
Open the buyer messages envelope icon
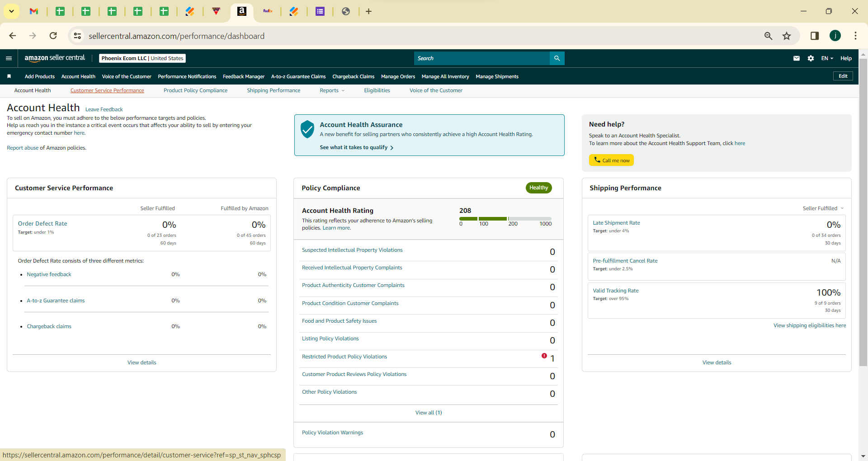pos(797,58)
